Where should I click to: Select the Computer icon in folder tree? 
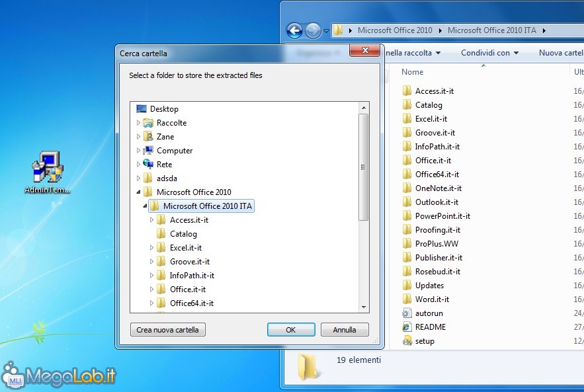[x=148, y=151]
